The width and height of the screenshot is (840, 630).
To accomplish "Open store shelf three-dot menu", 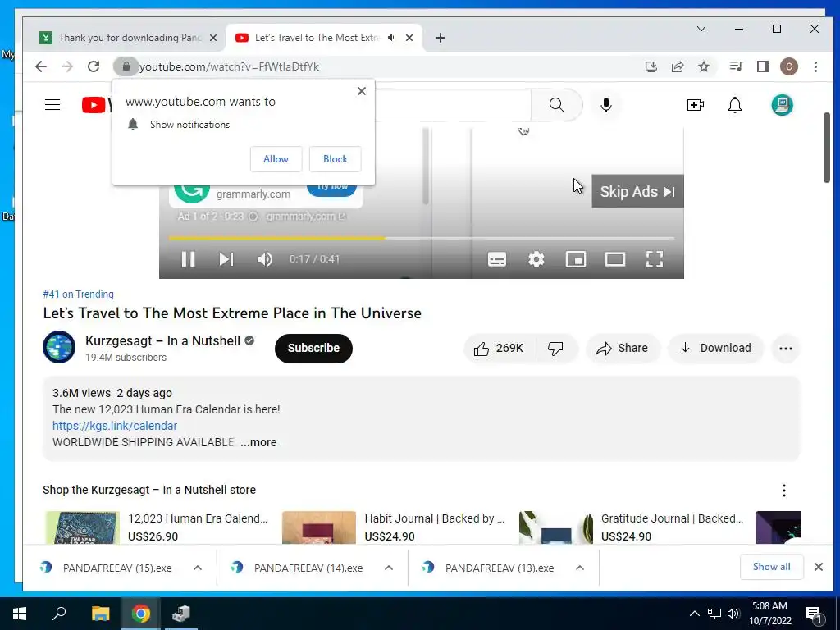I will 783,491.
